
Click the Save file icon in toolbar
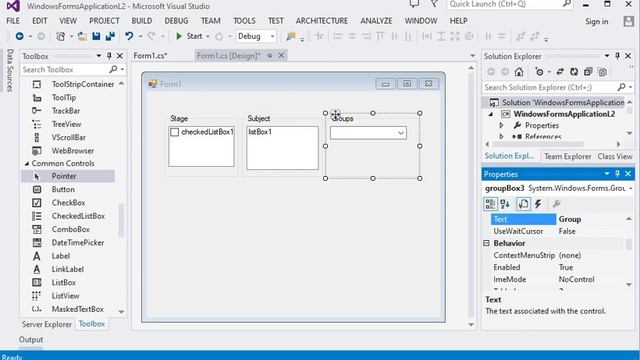click(x=96, y=36)
